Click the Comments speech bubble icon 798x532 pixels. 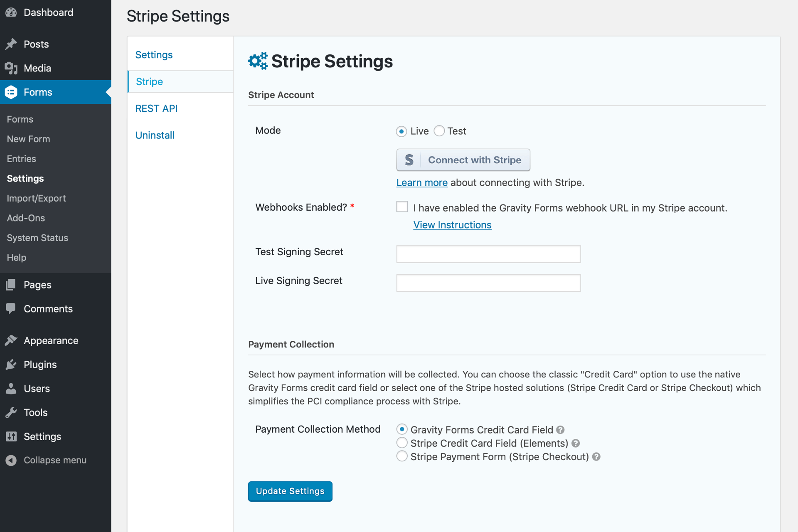pos(11,308)
